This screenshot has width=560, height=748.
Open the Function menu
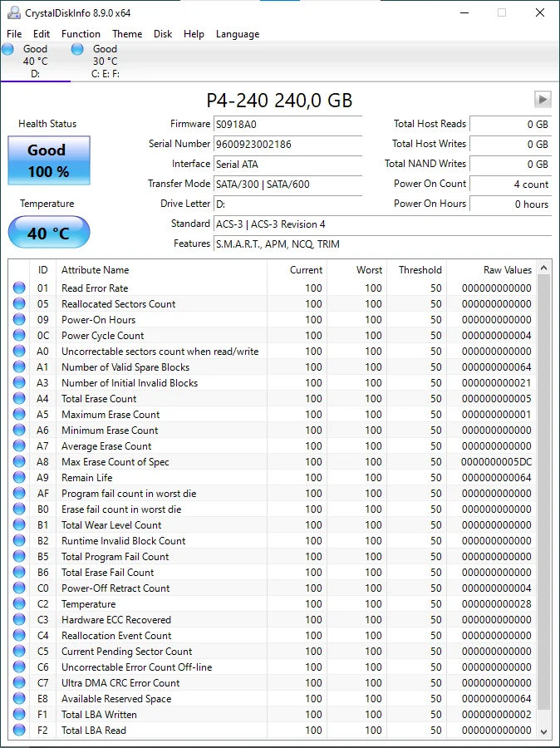[x=81, y=34]
